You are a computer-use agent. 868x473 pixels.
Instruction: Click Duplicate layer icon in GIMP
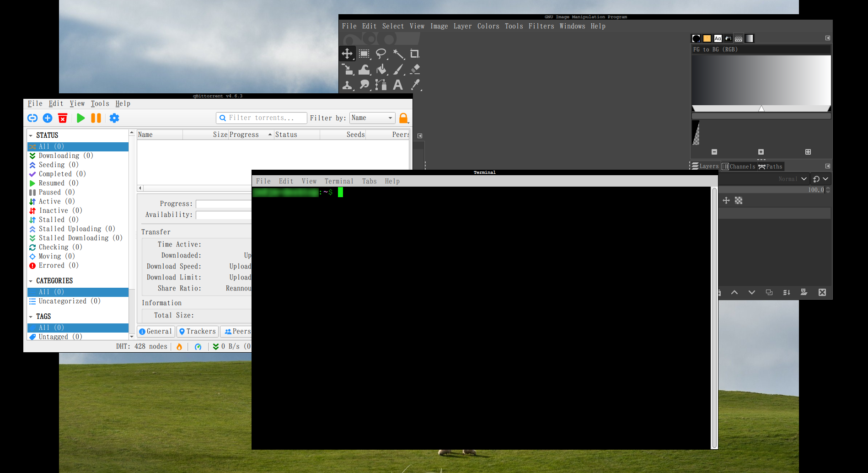(x=769, y=292)
